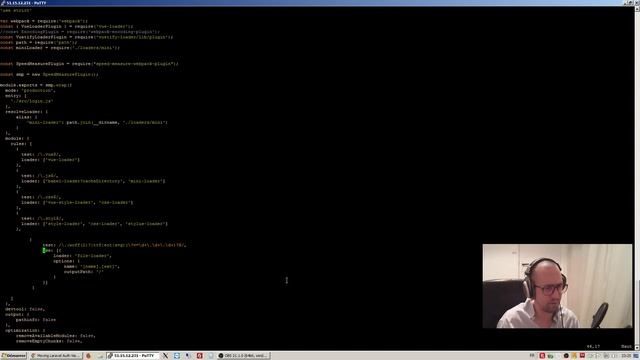Click the VuetifyLoaderPlugin require line
This screenshot has width=640, height=360.
click(86, 37)
